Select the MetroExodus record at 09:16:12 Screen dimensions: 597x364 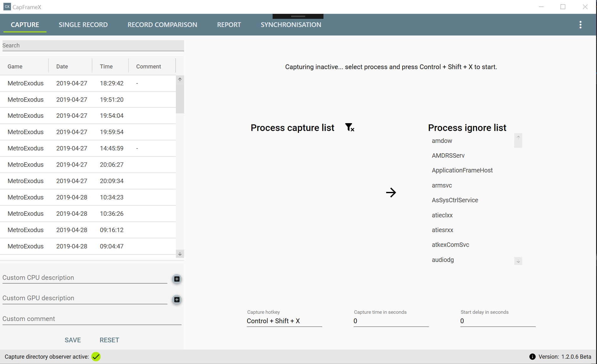[88, 230]
